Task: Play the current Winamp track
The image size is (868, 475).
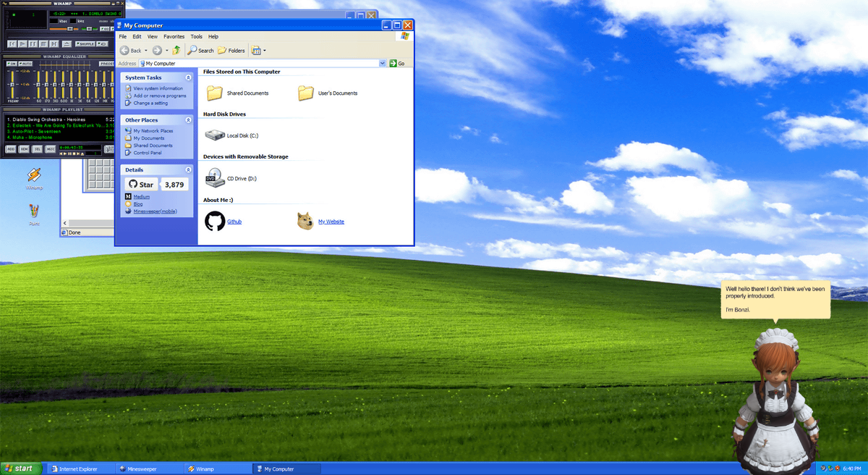Action: 23,44
